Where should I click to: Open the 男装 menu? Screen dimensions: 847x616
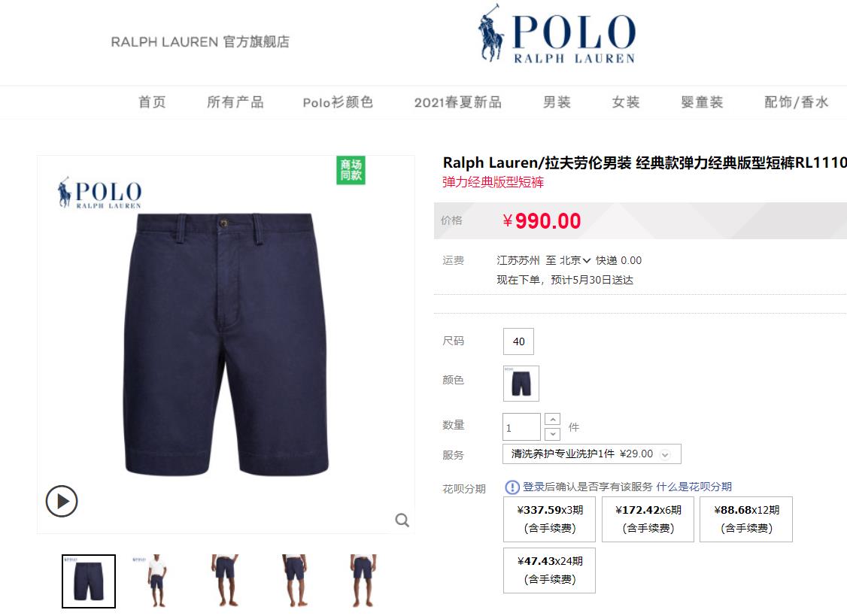[x=557, y=102]
